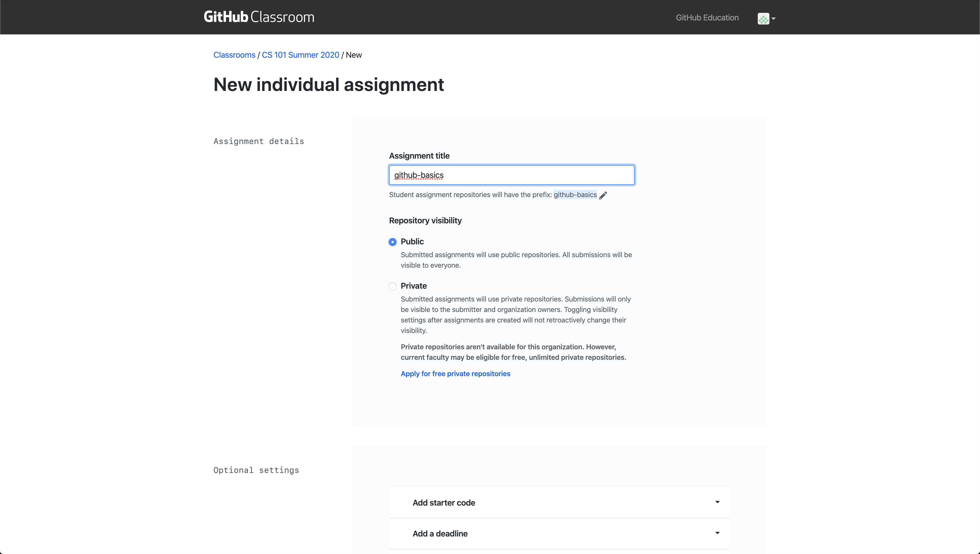The height and width of the screenshot is (554, 980).
Task: Click the pencil icon to edit repository prefix
Action: tap(603, 195)
